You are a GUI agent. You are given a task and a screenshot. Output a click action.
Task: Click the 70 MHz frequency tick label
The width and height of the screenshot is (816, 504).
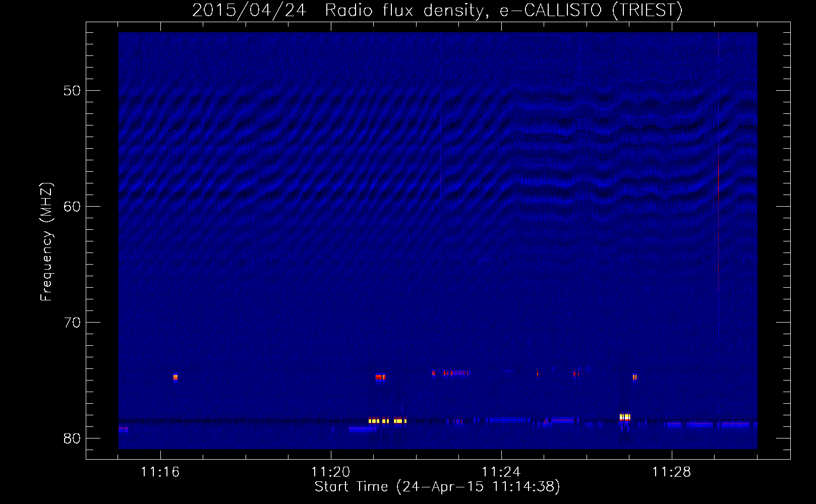[x=73, y=323]
